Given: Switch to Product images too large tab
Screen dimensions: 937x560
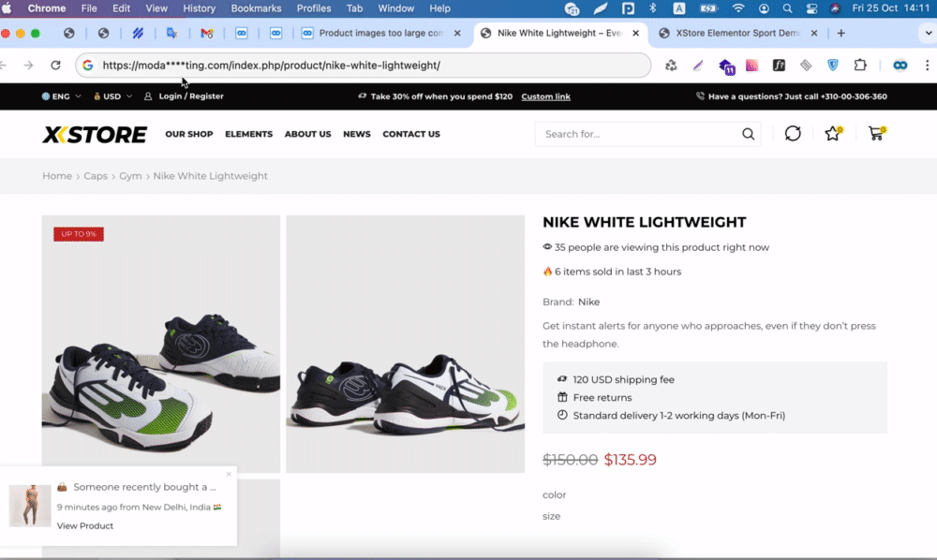Looking at the screenshot, I should click(x=380, y=34).
